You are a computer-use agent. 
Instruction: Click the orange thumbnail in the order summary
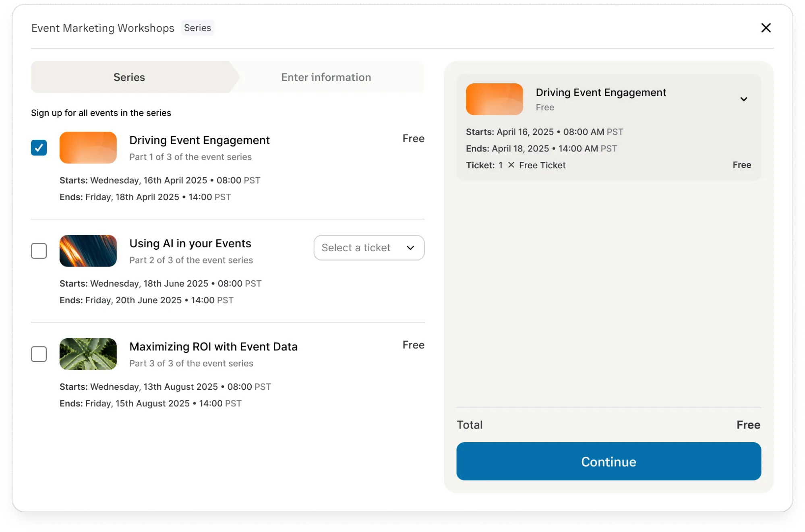(x=494, y=99)
